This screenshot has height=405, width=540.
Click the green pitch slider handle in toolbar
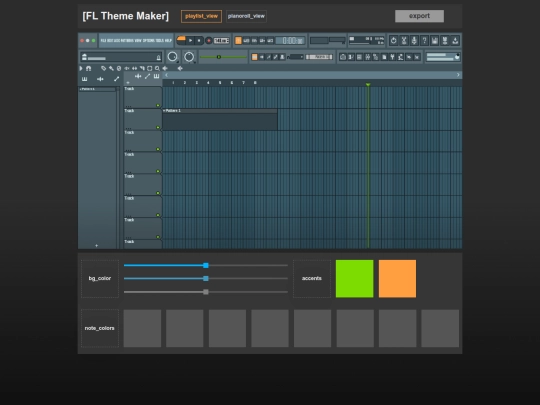219,57
